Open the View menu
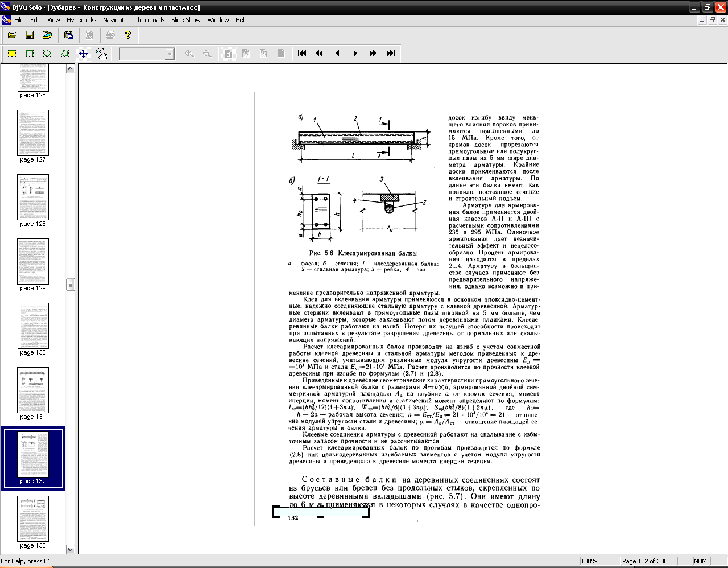This screenshot has width=728, height=568. pyautogui.click(x=53, y=20)
